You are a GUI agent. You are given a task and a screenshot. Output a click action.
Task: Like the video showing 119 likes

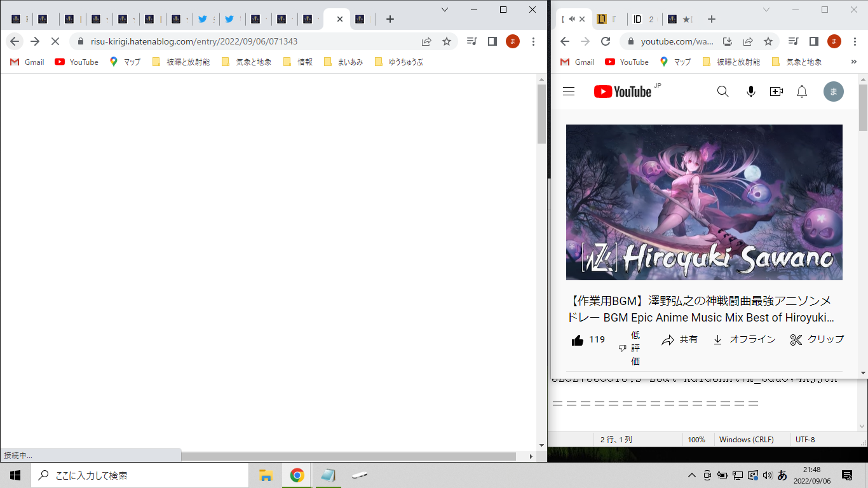point(588,340)
